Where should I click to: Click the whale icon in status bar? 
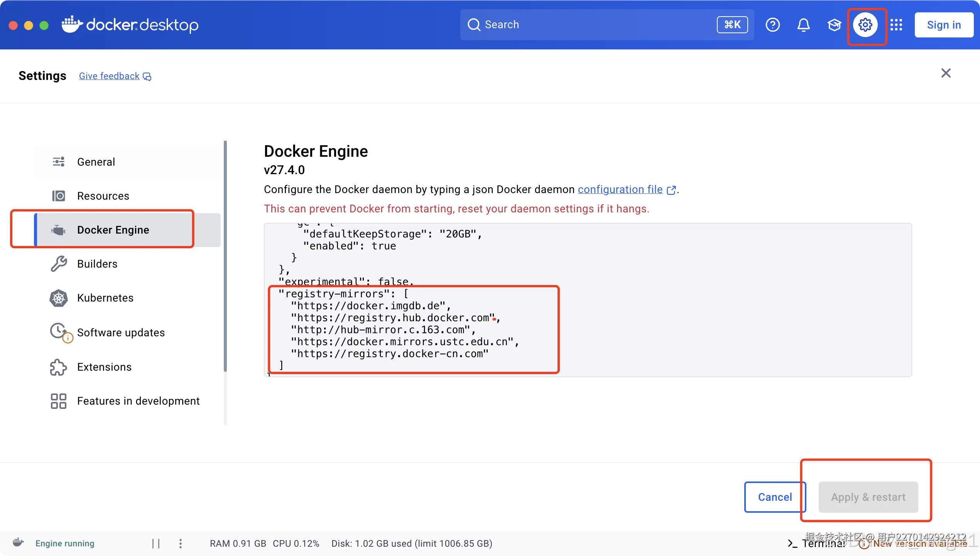pyautogui.click(x=18, y=542)
